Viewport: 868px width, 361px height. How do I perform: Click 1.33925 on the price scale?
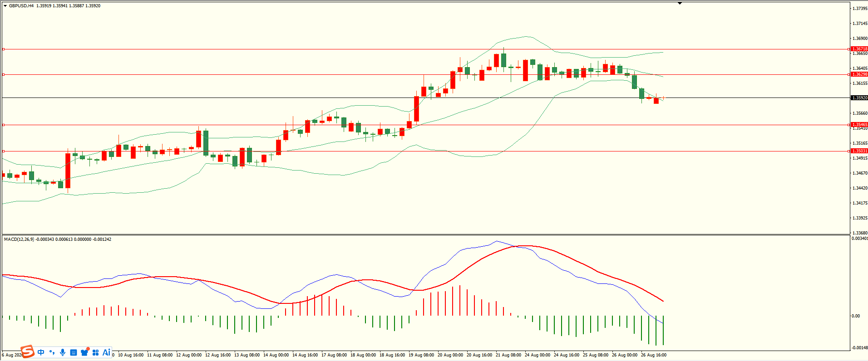[x=860, y=218]
